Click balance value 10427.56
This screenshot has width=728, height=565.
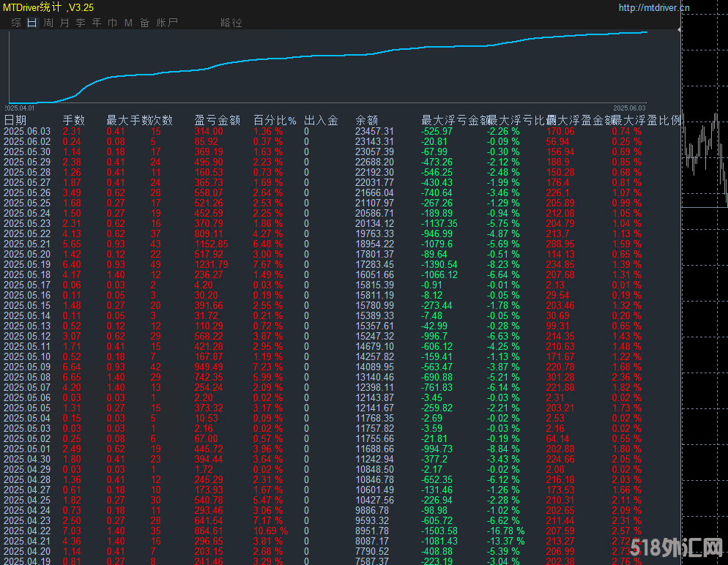(374, 500)
